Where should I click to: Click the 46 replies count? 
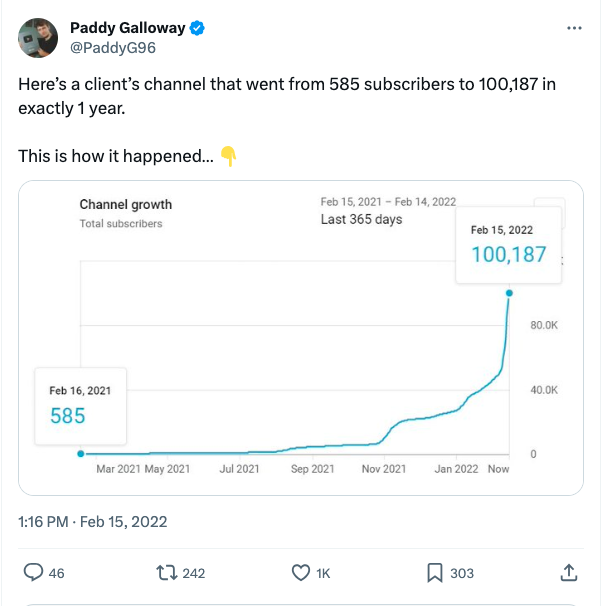coord(56,573)
